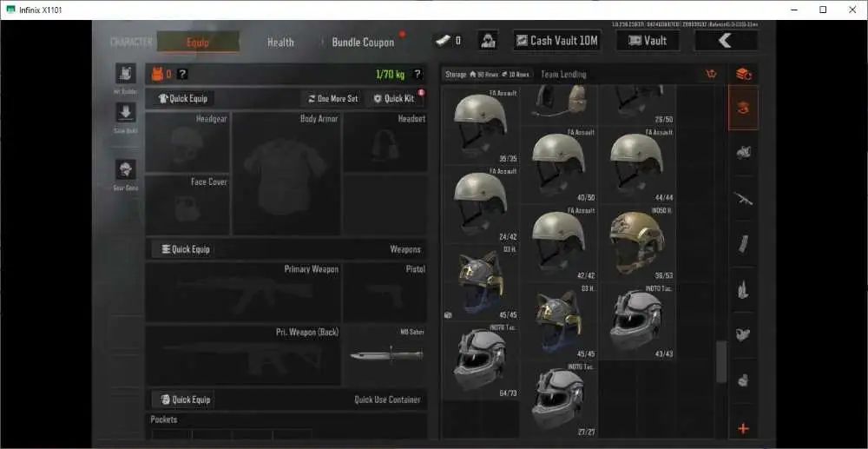The width and height of the screenshot is (868, 449).
Task: Select the empty Primary Weapon slot
Action: coord(243,293)
